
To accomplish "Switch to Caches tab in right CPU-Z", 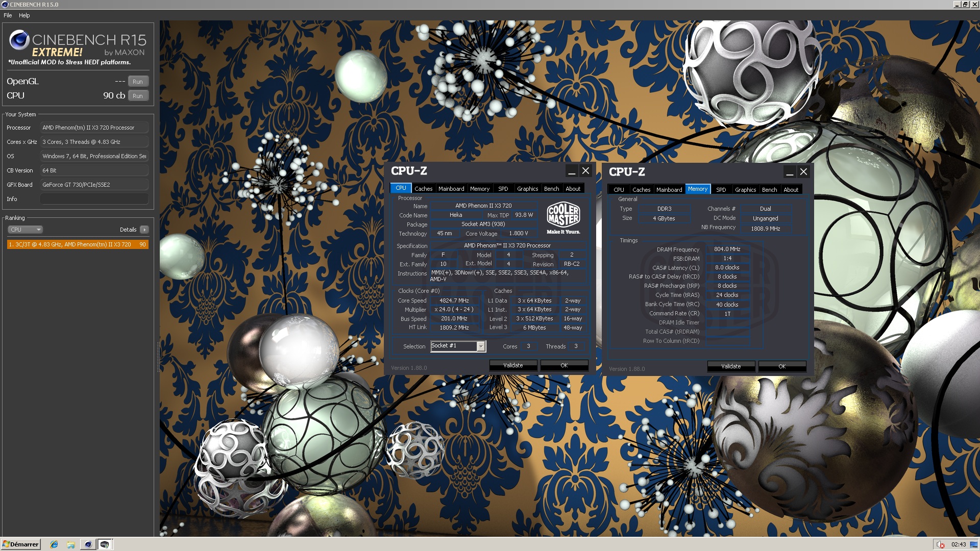I will pos(641,190).
